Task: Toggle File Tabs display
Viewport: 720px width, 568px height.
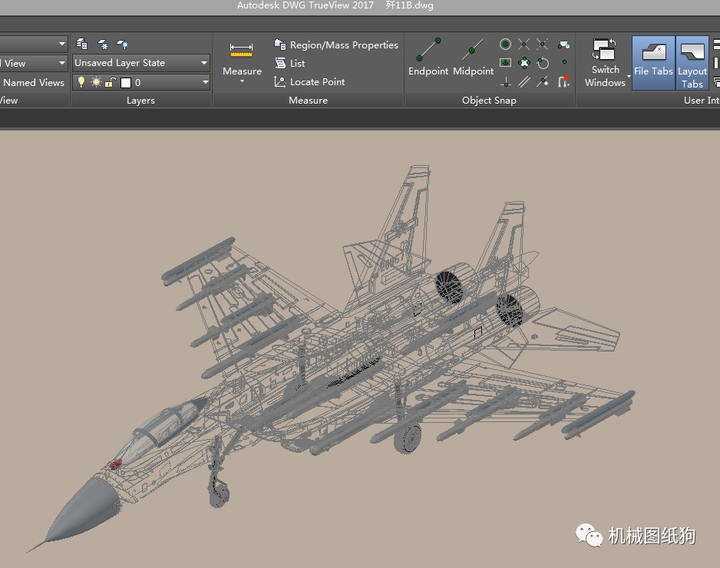Action: tap(653, 60)
